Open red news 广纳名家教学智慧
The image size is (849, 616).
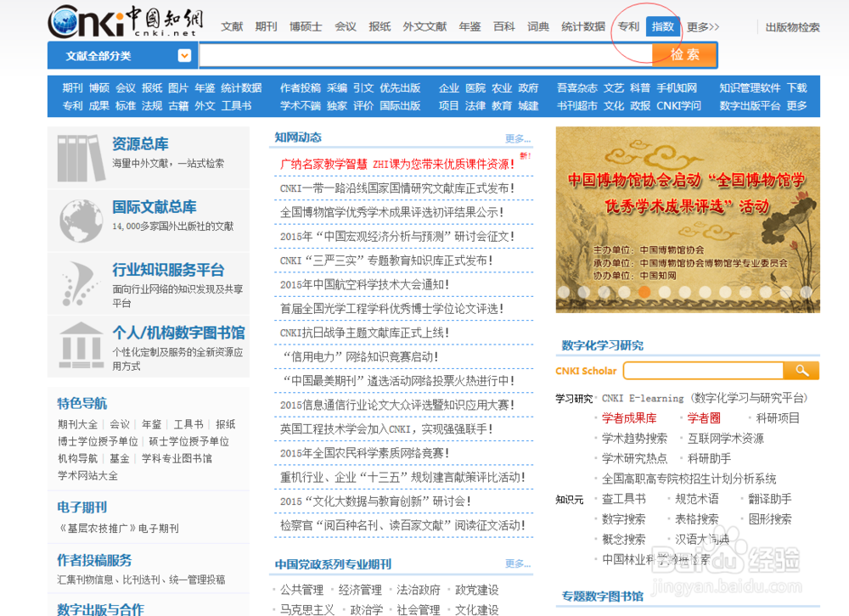pyautogui.click(x=397, y=164)
